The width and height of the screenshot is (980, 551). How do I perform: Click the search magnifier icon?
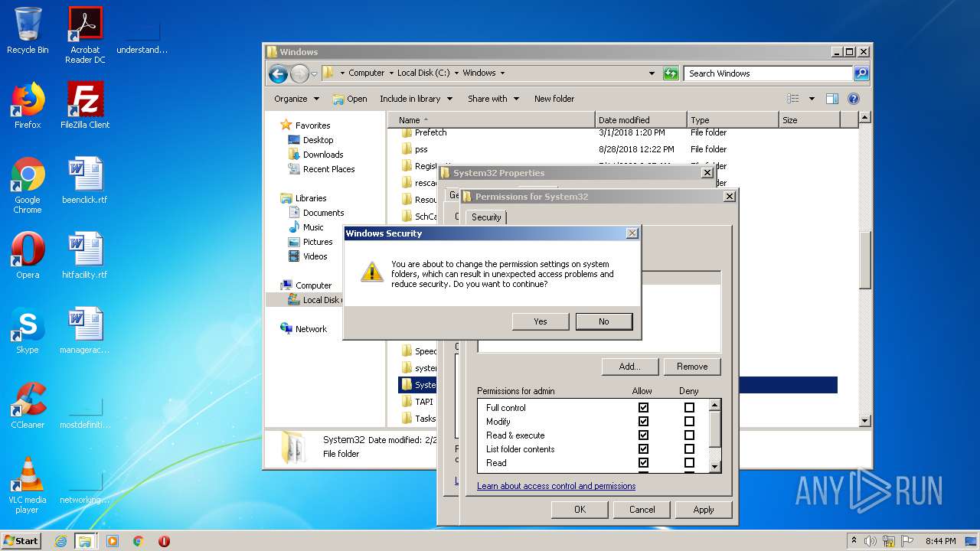[861, 73]
